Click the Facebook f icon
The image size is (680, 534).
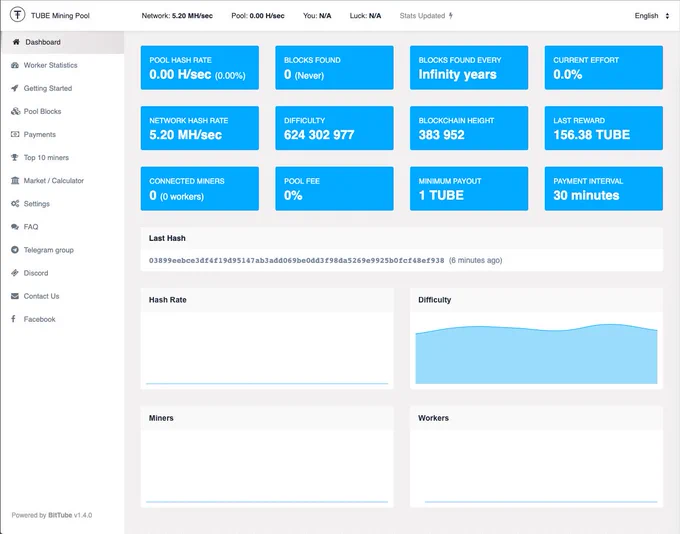[x=13, y=319]
